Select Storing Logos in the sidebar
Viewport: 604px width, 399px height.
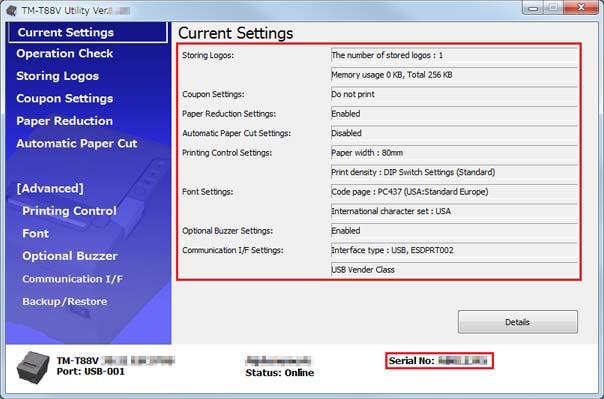(57, 76)
